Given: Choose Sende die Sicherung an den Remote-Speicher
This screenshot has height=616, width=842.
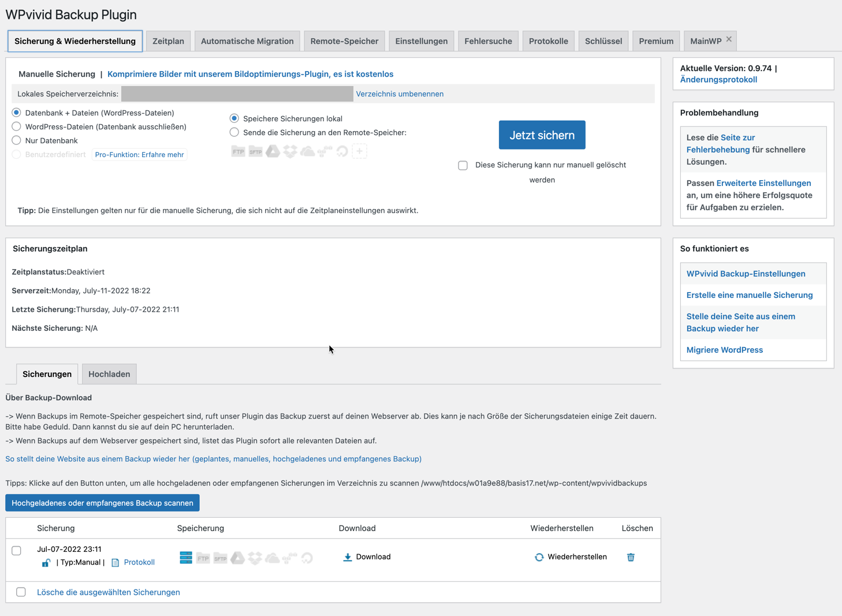Looking at the screenshot, I should [x=234, y=132].
